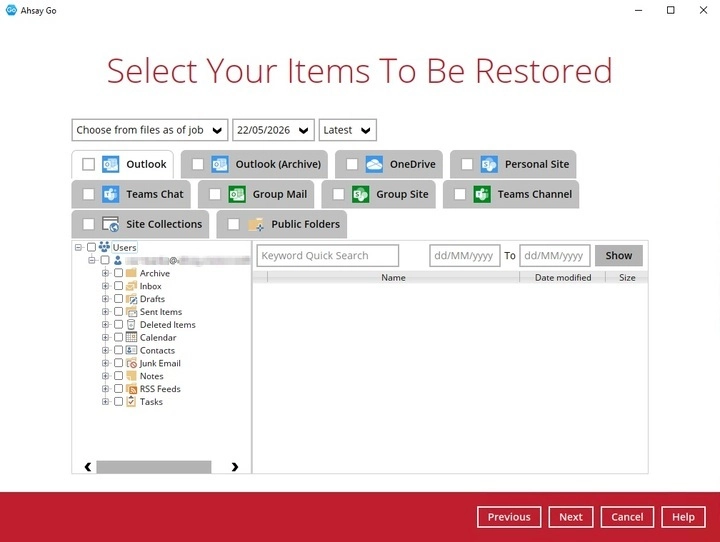Click the Public Folders icon
720x542 pixels.
coord(256,224)
